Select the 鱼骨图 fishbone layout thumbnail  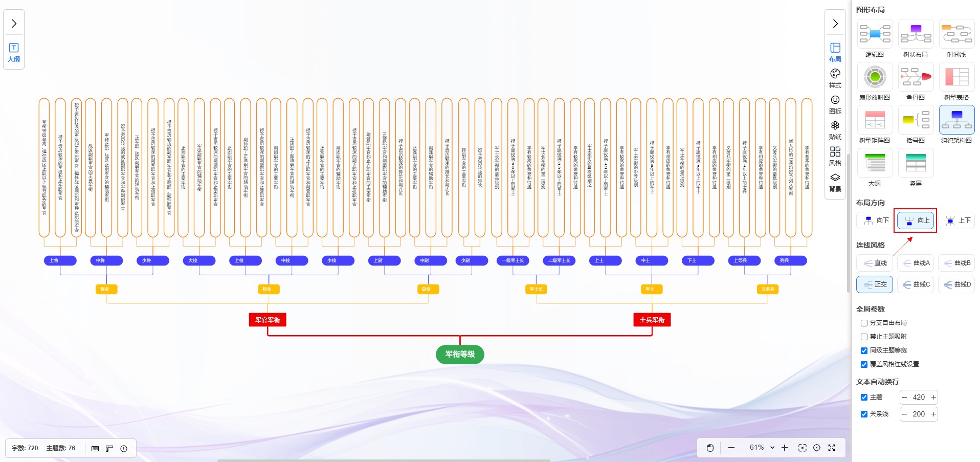coord(916,82)
